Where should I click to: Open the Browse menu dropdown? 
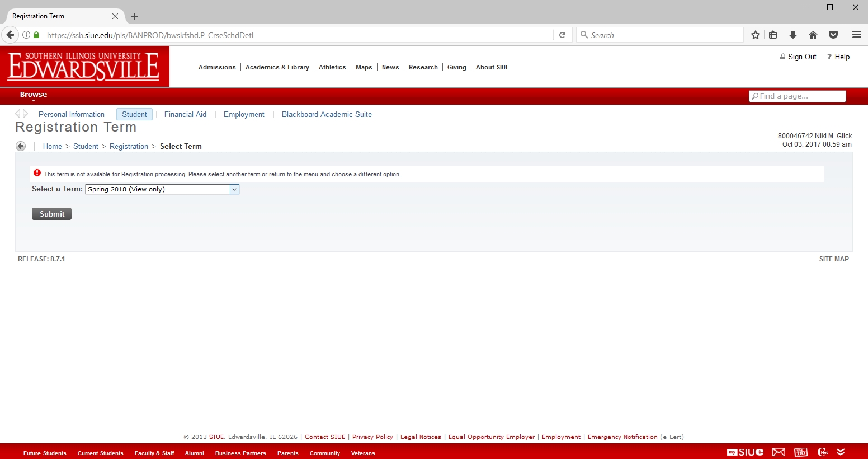click(x=34, y=95)
